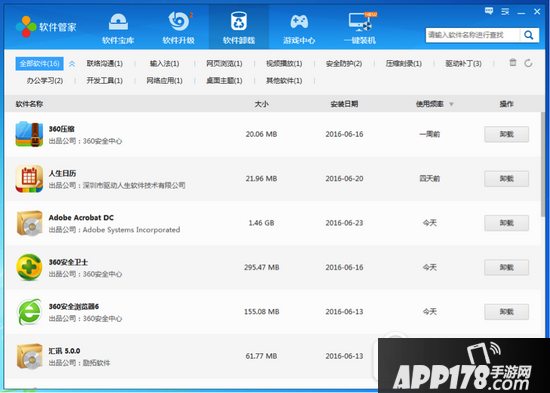Open the 游戏中心 game center icon
The image size is (550, 393).
click(x=299, y=22)
